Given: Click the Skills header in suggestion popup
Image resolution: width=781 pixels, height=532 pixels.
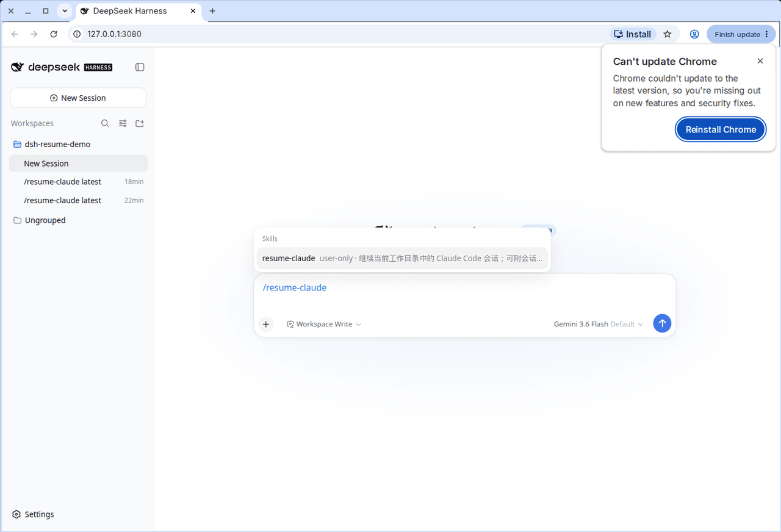Looking at the screenshot, I should pos(270,239).
